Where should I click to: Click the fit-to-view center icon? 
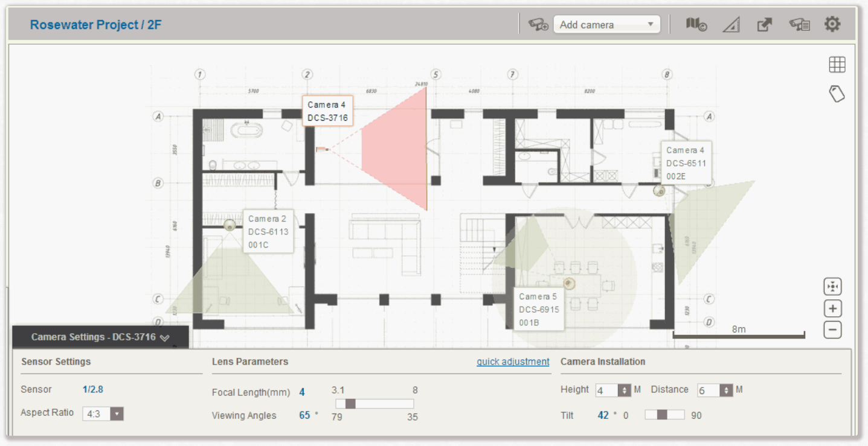[x=832, y=287]
